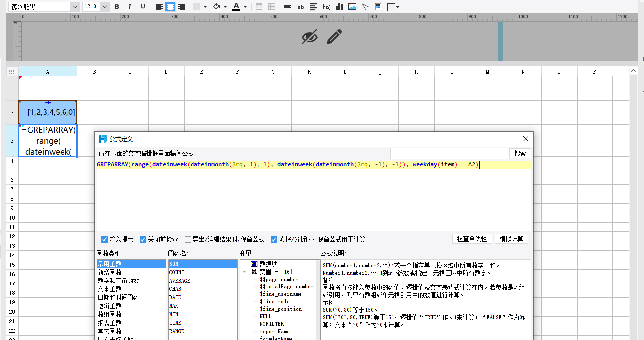The height and width of the screenshot is (340, 644).
Task: Select 常用函数 in function types
Action: pyautogui.click(x=131, y=264)
